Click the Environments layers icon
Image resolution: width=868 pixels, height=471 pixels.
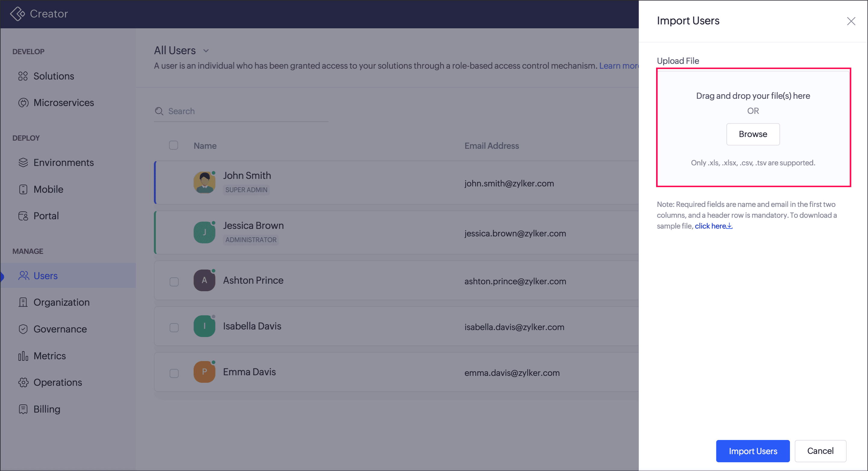[23, 163]
